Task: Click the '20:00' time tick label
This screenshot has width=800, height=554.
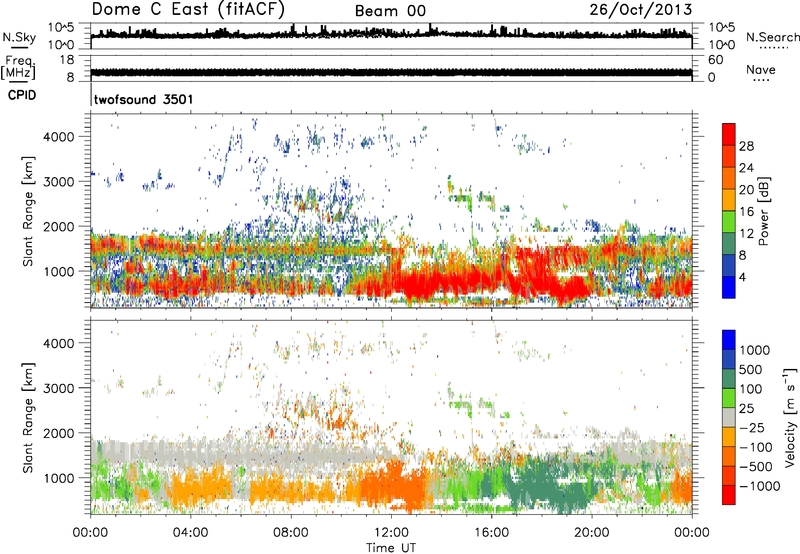Action: pos(591,533)
